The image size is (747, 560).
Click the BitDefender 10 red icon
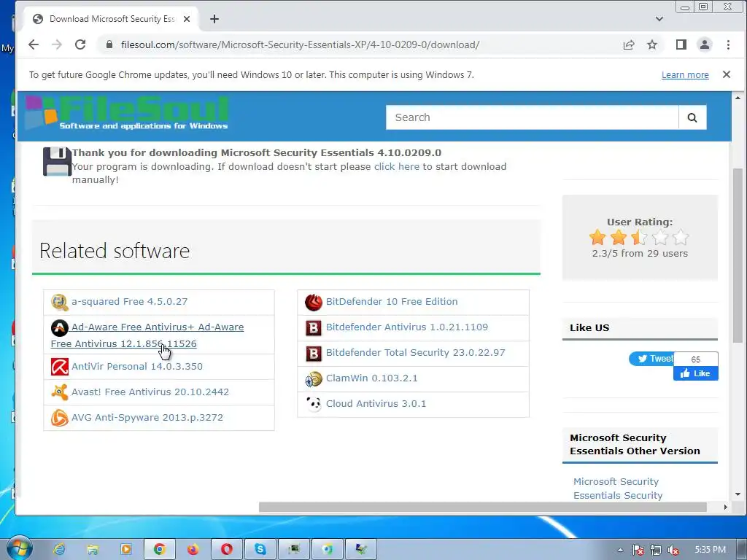tap(314, 302)
